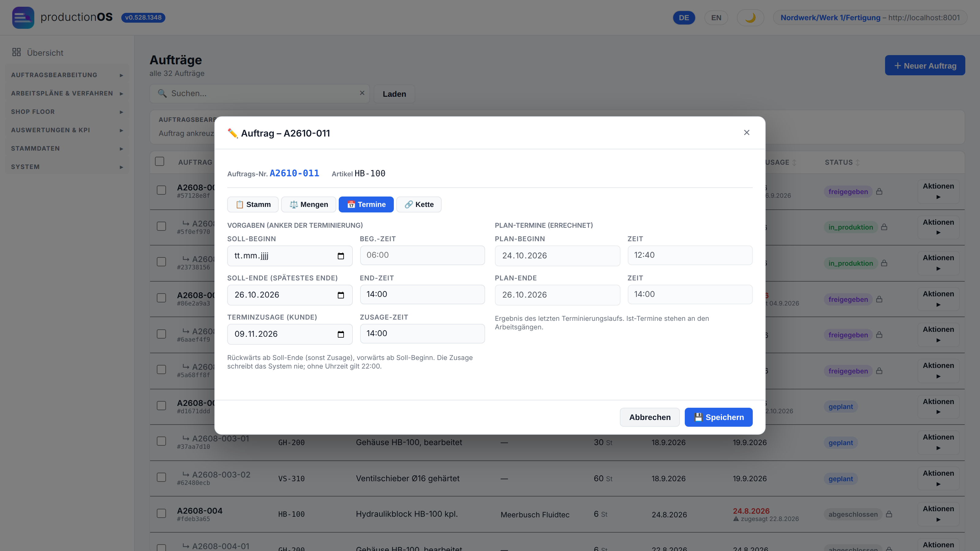Expand Shop Floor sidebar section
Viewport: 980px width, 551px height.
pyautogui.click(x=67, y=112)
